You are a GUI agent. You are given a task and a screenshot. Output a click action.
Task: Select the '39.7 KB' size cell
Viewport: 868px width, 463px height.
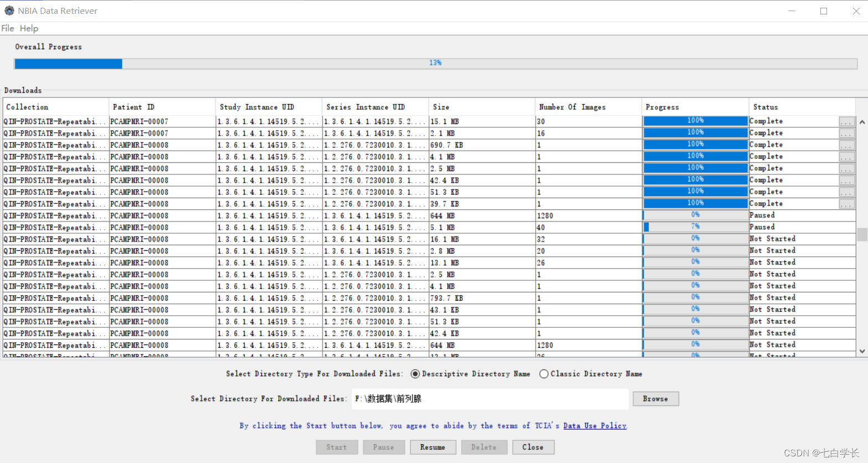(x=482, y=204)
